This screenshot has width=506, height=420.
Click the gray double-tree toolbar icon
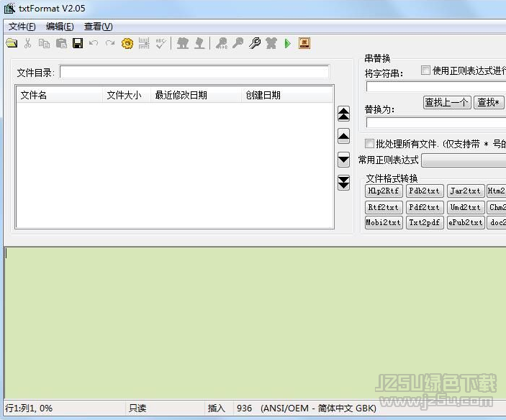click(x=183, y=43)
